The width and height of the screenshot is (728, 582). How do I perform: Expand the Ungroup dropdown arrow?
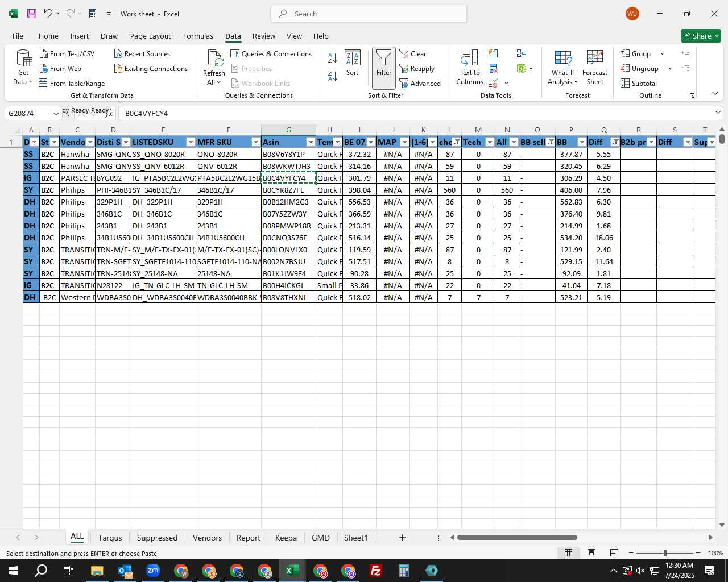tap(670, 68)
